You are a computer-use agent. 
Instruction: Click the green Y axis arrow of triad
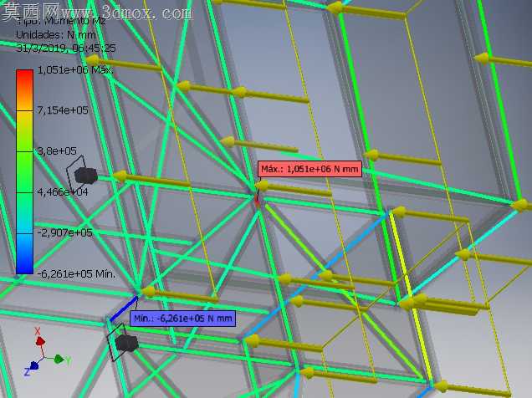click(59, 359)
